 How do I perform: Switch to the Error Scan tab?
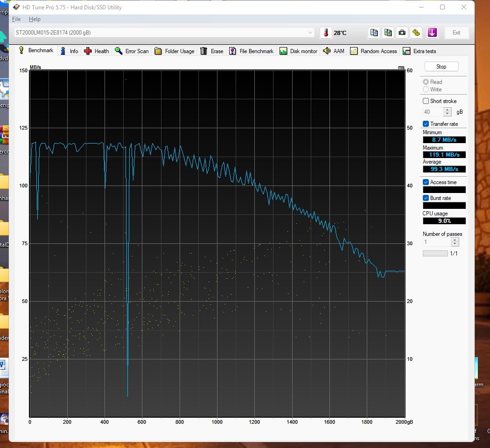click(x=132, y=51)
